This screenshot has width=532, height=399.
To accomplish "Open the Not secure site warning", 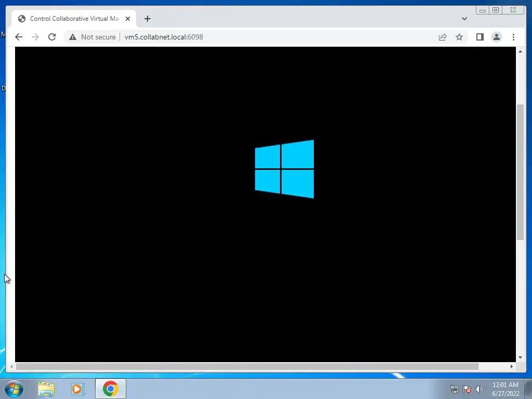I will (92, 37).
